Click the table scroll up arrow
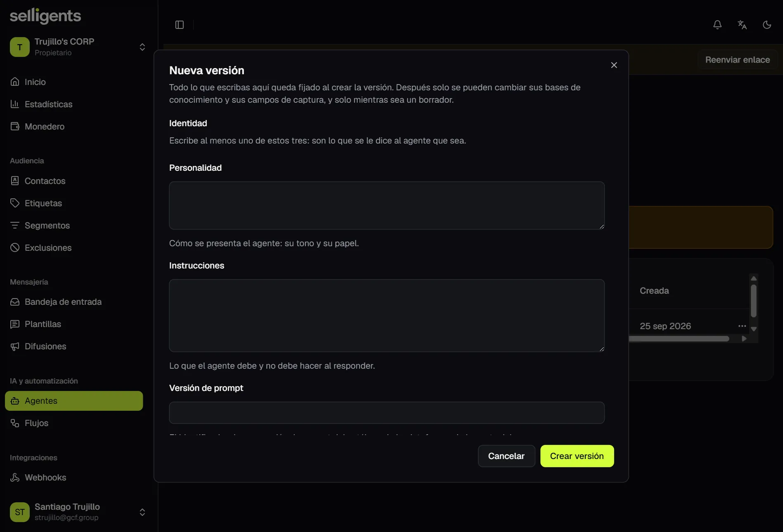The width and height of the screenshot is (783, 532). point(754,278)
